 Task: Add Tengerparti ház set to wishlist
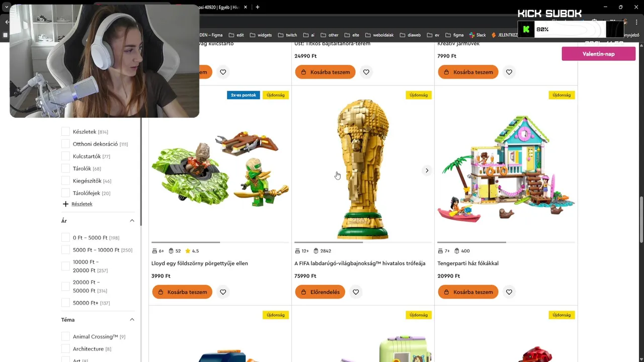pyautogui.click(x=509, y=292)
